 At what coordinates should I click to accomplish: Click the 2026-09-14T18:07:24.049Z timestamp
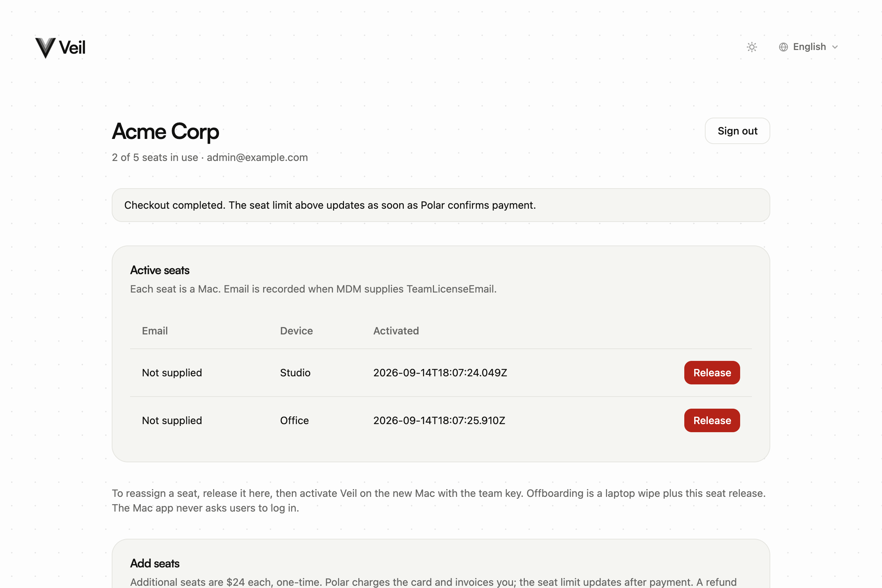pos(440,373)
